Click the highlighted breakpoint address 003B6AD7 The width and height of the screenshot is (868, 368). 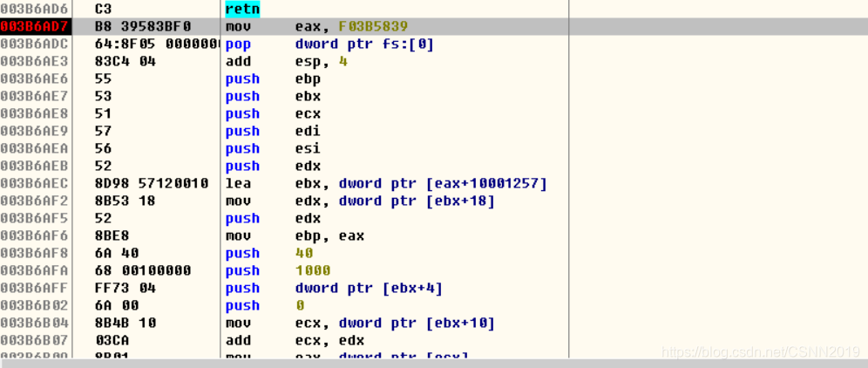pos(36,27)
